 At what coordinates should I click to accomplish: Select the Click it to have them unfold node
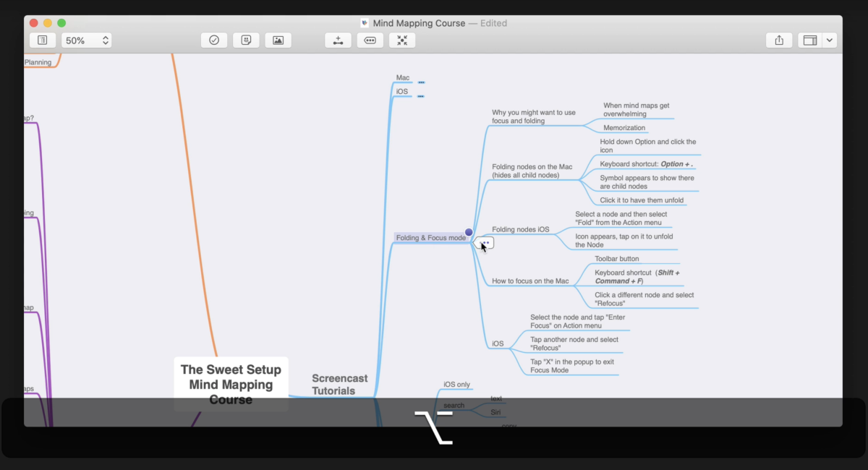point(642,200)
